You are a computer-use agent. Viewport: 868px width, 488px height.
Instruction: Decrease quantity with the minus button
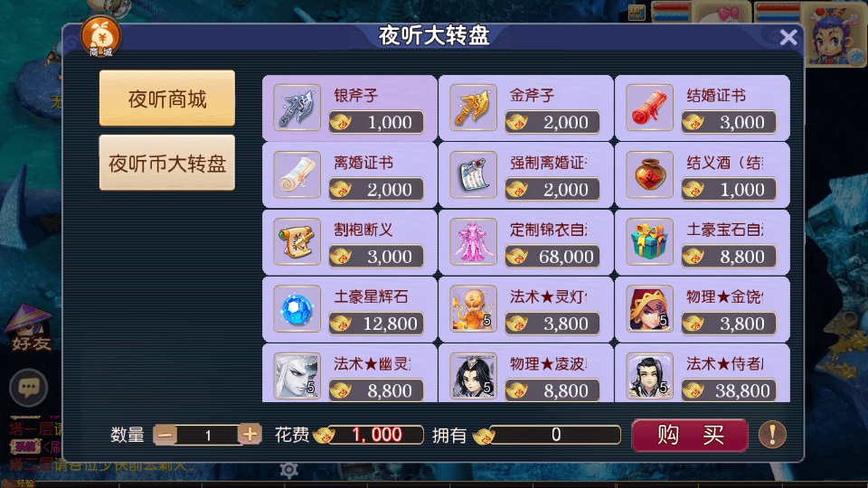click(x=165, y=435)
